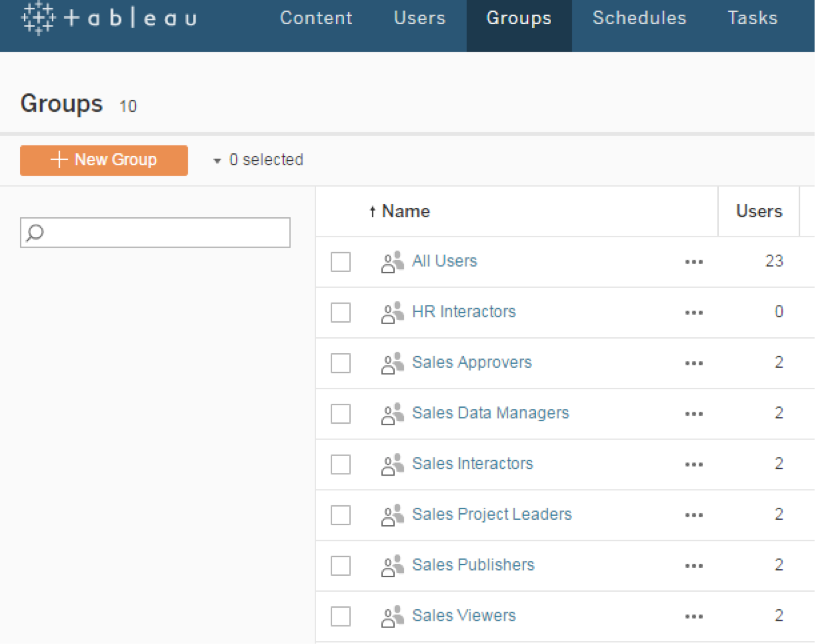Check the checkbox for Sales Approvers
The image size is (815, 644).
click(x=340, y=363)
